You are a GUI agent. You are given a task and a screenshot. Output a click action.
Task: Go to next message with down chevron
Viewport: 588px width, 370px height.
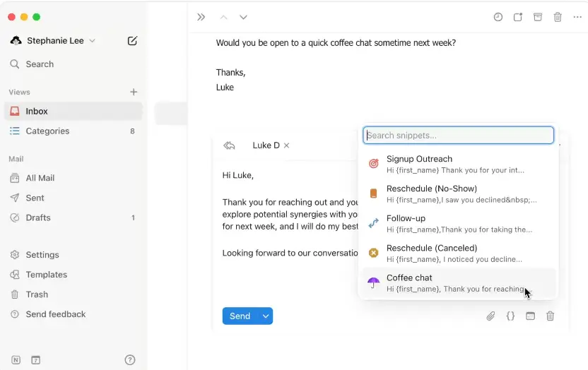[243, 17]
